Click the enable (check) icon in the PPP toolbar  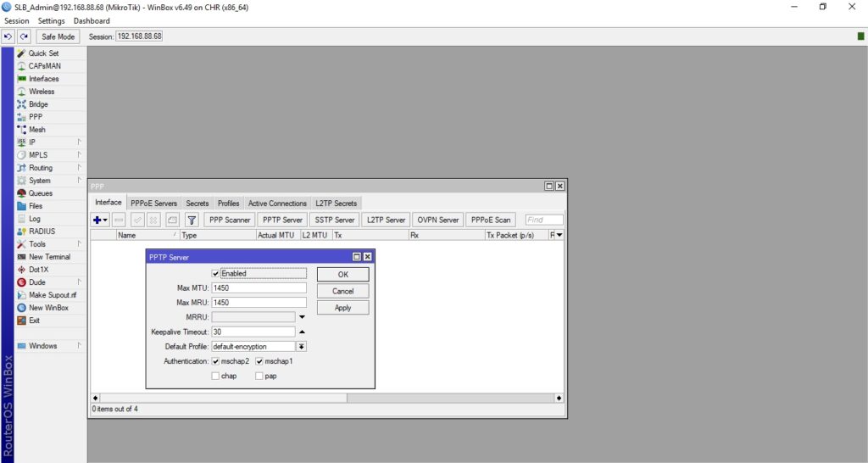point(137,220)
